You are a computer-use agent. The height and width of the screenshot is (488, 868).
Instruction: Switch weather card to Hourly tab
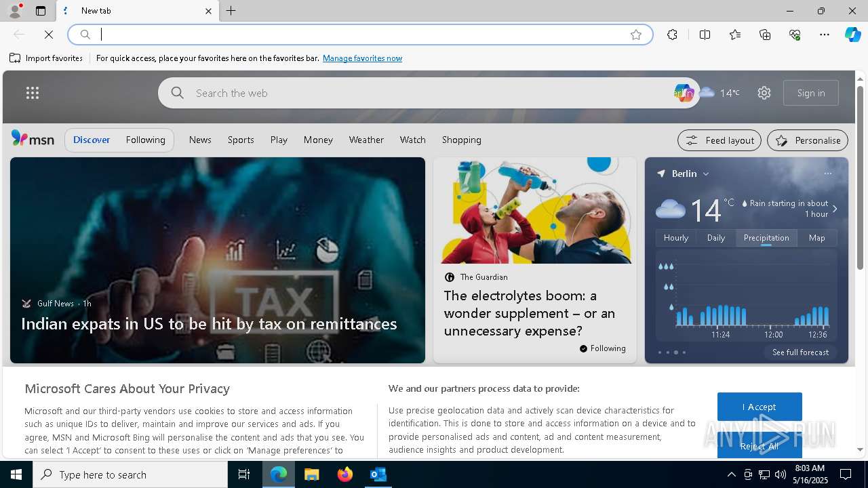coord(676,238)
